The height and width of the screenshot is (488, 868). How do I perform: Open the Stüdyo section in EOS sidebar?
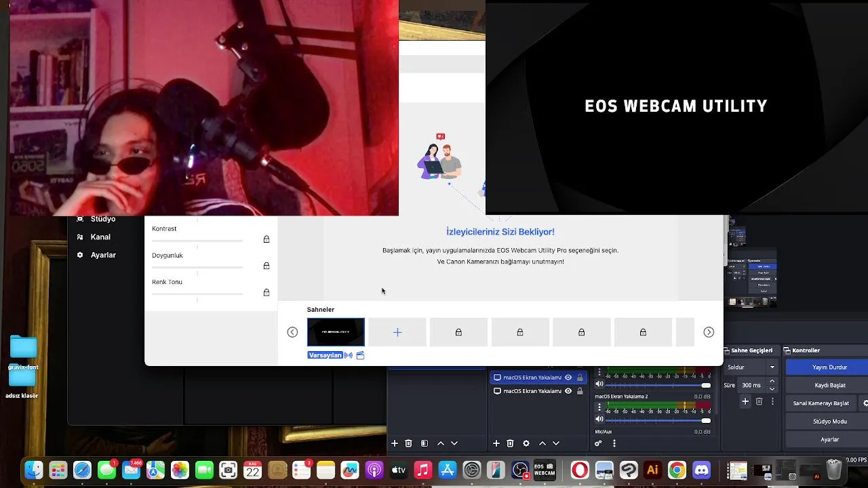(x=96, y=219)
